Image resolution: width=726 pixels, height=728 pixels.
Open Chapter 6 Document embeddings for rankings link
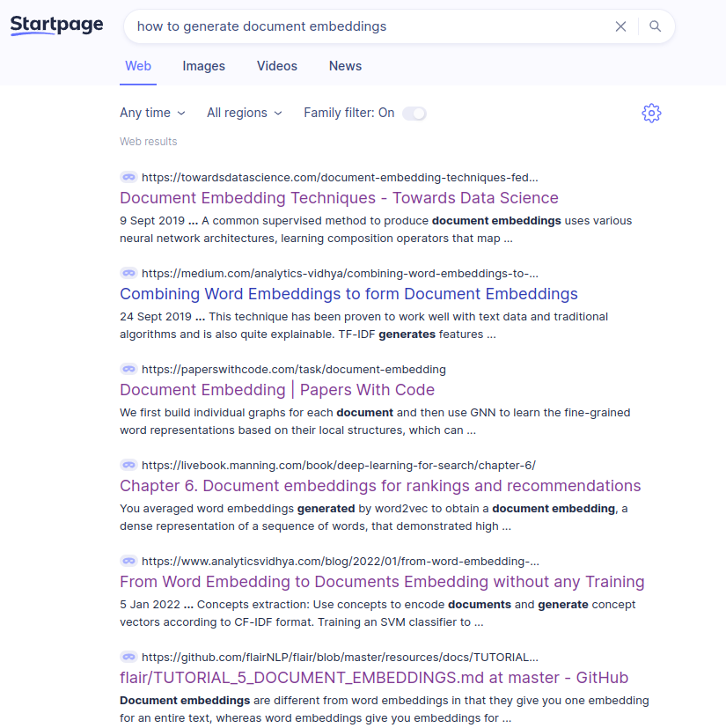(380, 486)
